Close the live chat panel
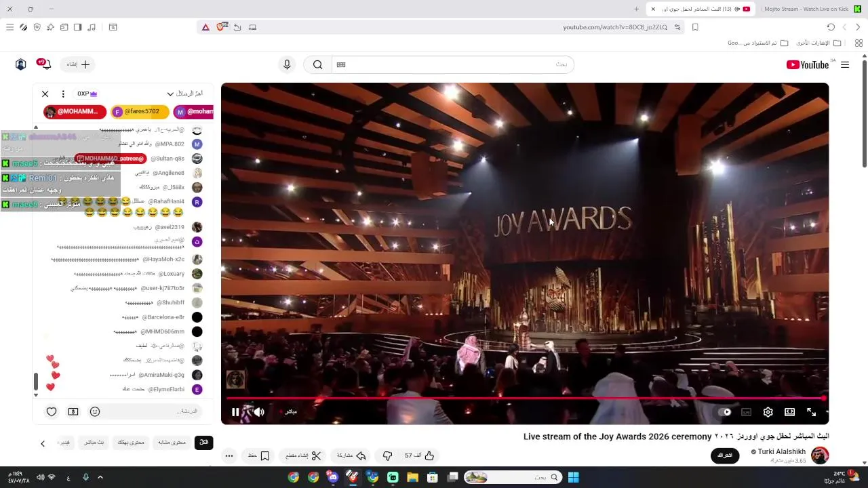Viewport: 868px width, 488px height. click(x=45, y=94)
